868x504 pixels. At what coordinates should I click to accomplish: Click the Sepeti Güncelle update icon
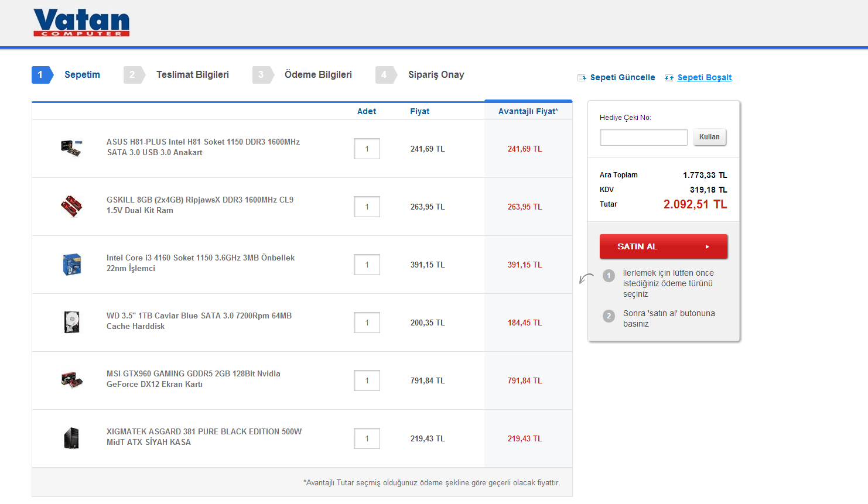(x=582, y=78)
